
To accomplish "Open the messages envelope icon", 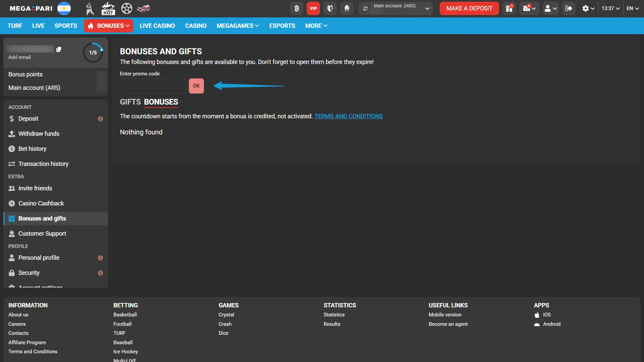I will coord(529,8).
